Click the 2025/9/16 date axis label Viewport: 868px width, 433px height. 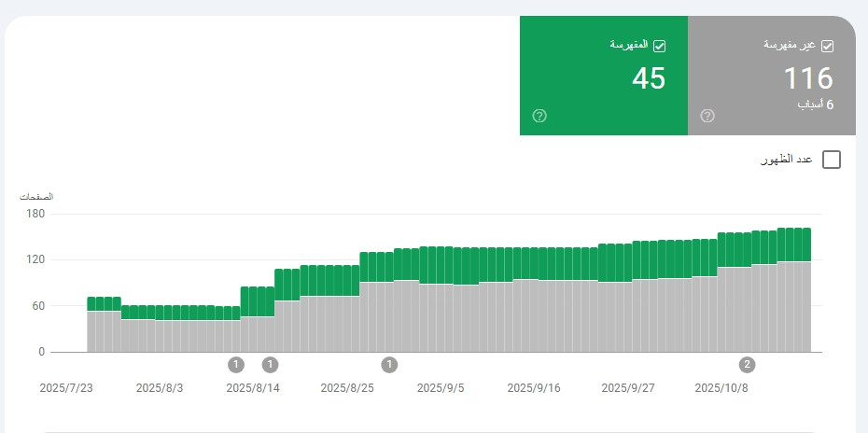point(535,388)
